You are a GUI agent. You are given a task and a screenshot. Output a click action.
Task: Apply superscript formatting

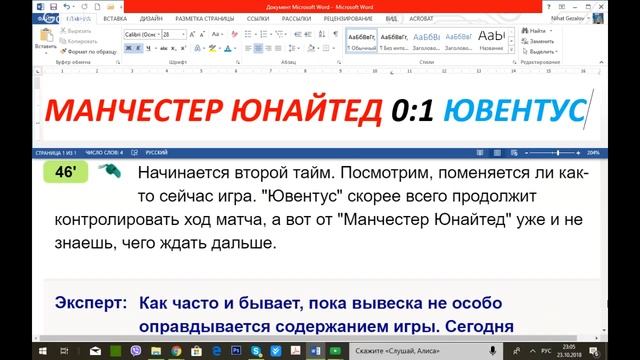[183, 48]
